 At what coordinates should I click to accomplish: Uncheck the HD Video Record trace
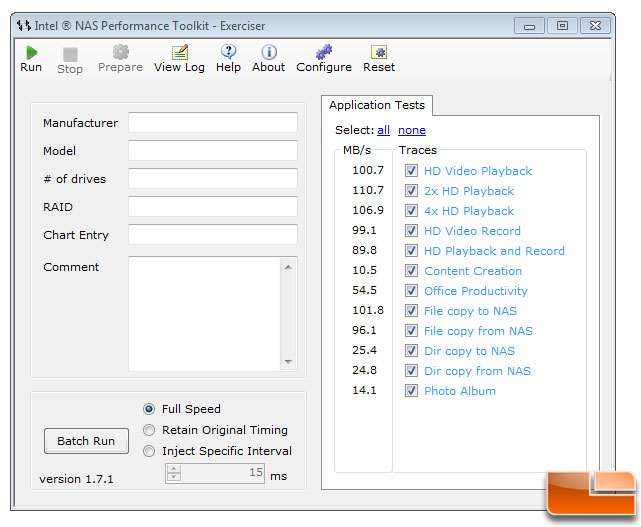[x=411, y=231]
